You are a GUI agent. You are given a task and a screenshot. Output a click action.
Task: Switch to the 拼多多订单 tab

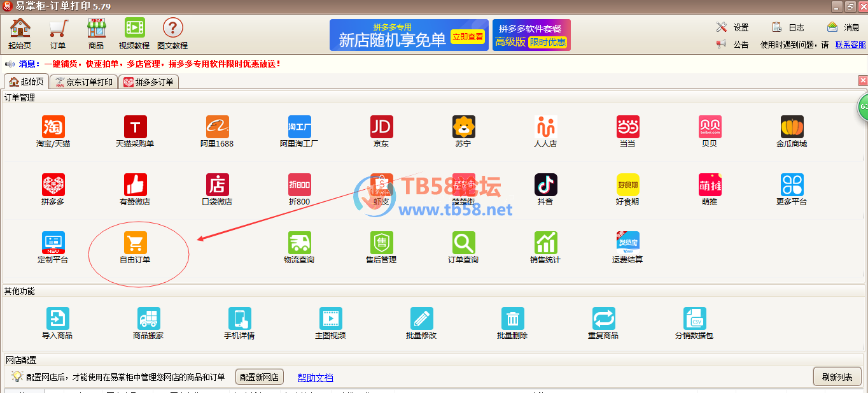(148, 82)
